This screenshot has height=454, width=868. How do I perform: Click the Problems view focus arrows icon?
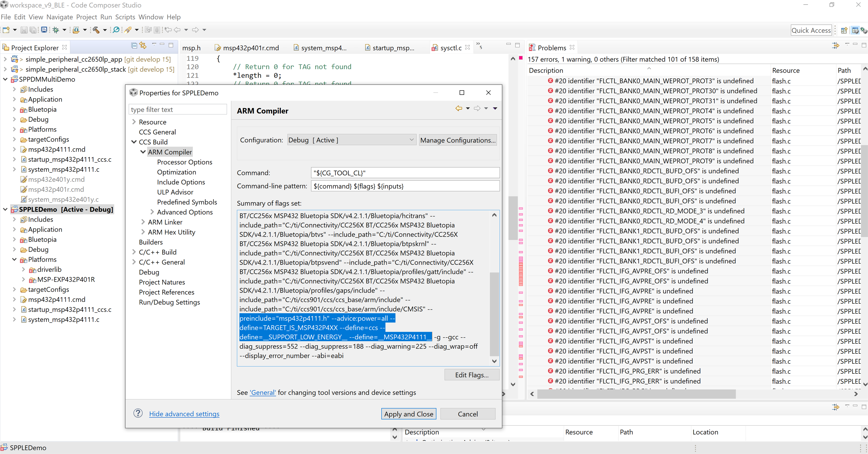tap(836, 45)
